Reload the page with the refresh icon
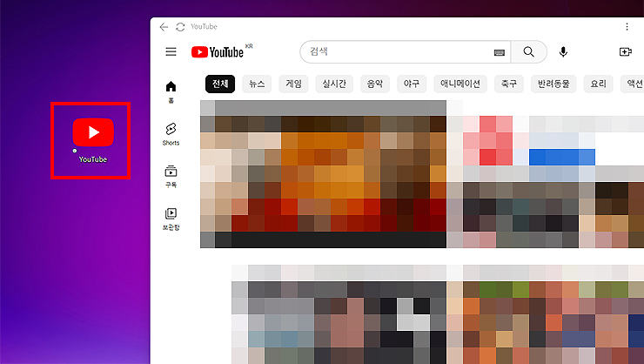 (x=180, y=27)
